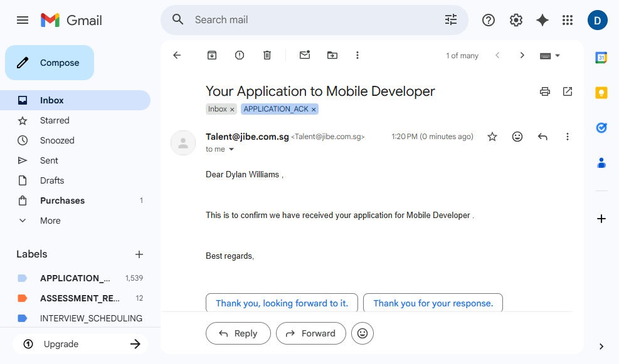Delete the email with the trash icon

pyautogui.click(x=267, y=55)
